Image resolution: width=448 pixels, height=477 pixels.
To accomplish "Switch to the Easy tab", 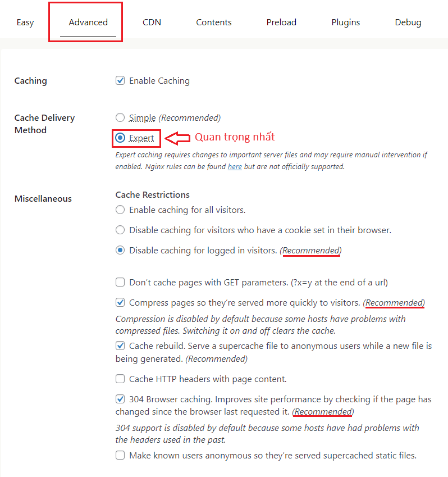I will point(25,22).
